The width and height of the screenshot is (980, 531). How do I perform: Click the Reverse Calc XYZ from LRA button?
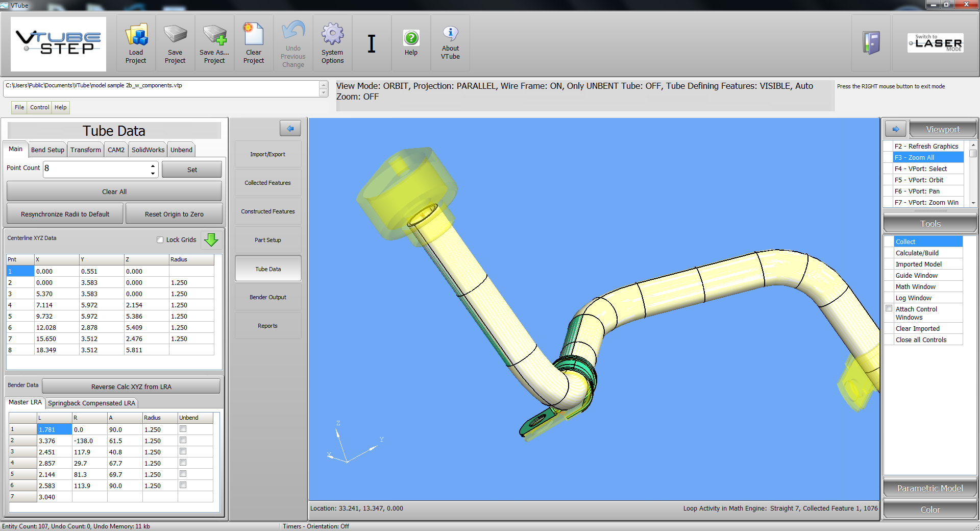(131, 387)
